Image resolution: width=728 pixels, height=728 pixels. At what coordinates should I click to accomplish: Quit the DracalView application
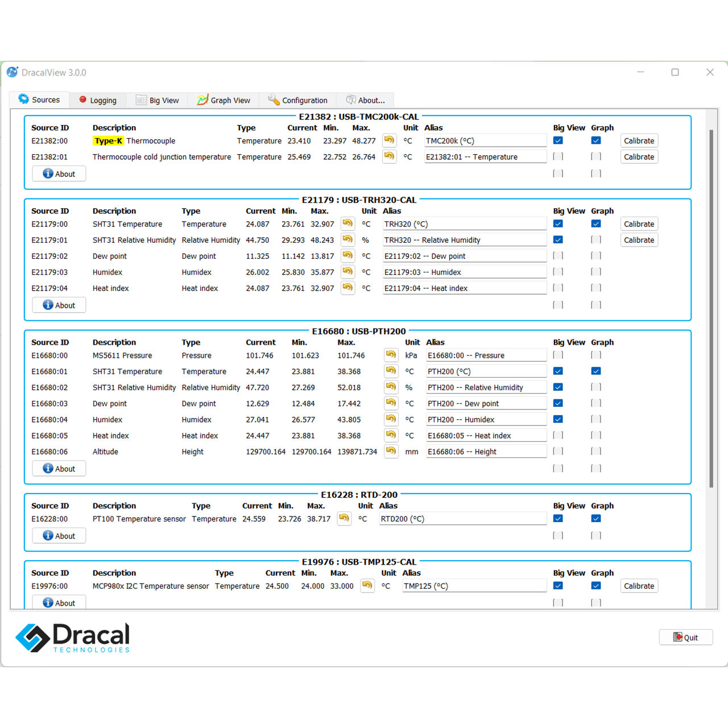[x=686, y=637]
